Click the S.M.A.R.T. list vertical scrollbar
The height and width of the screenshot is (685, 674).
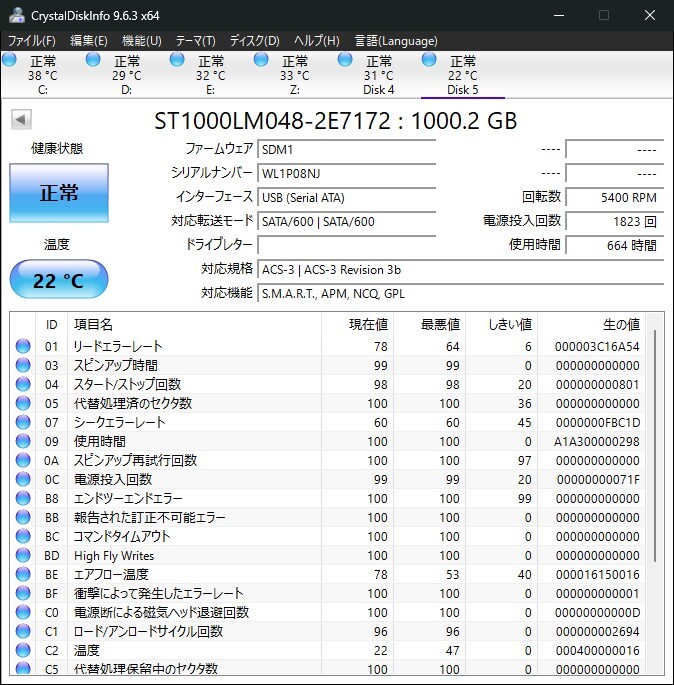[656, 450]
